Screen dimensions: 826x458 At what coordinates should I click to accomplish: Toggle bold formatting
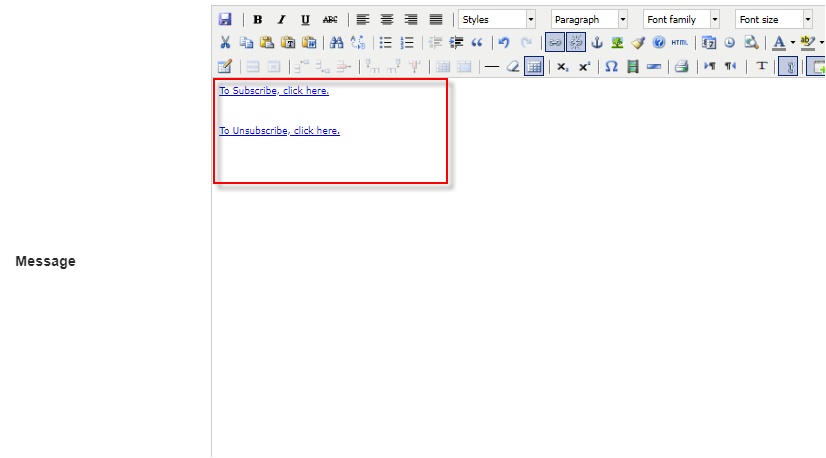pyautogui.click(x=258, y=19)
